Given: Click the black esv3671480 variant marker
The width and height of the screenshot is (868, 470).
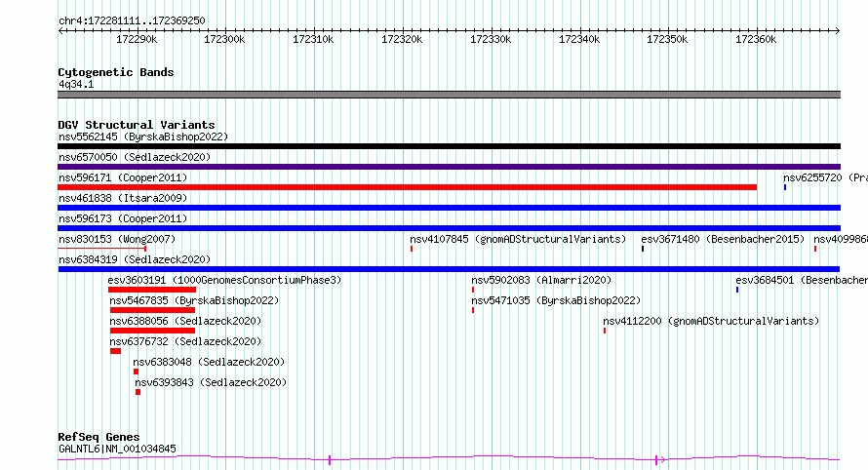Looking at the screenshot, I should click(643, 249).
